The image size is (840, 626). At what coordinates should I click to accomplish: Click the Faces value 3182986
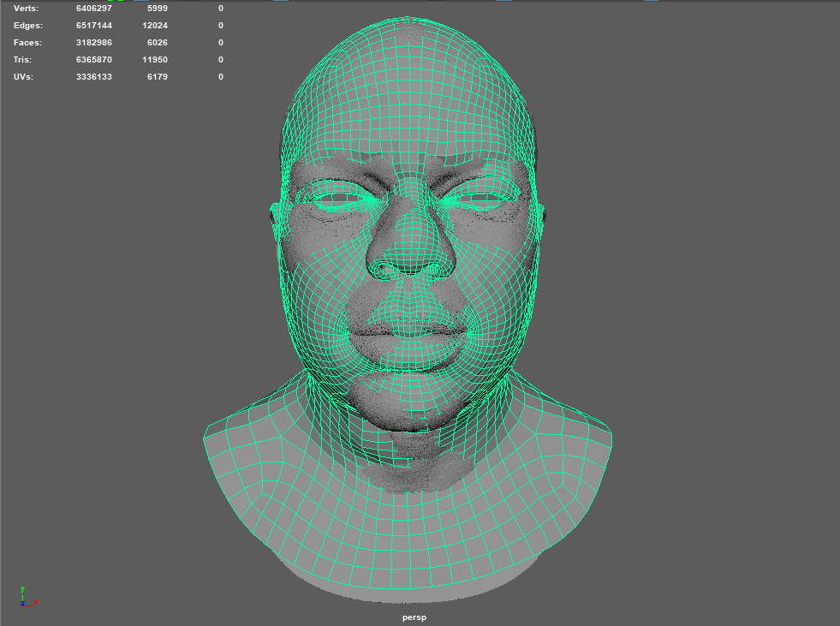point(93,43)
